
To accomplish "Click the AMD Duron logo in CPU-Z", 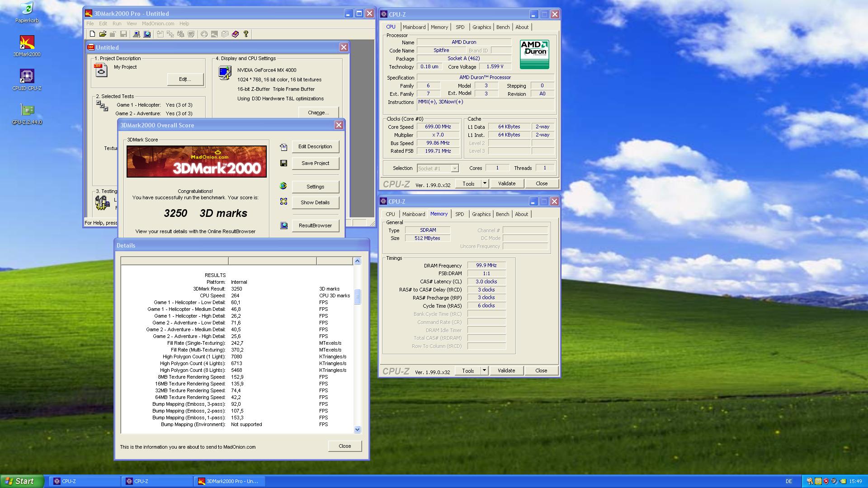I will [x=534, y=54].
